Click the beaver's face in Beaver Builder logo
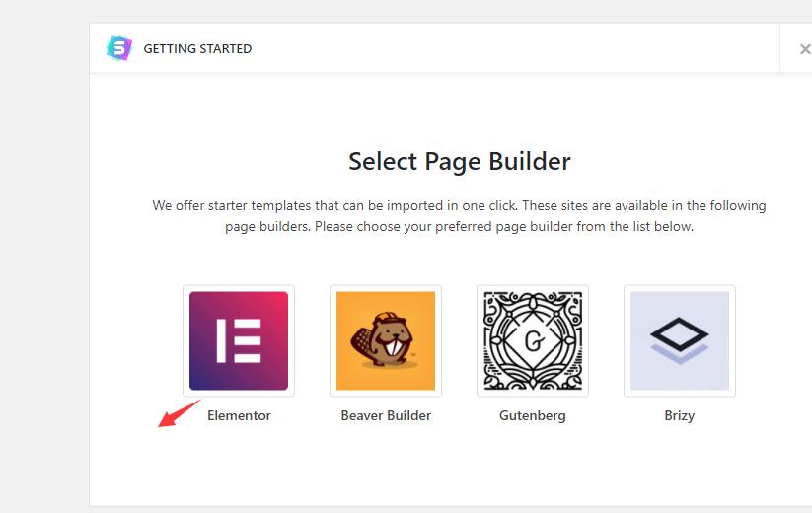Viewport: 812px width, 513px height. point(394,339)
